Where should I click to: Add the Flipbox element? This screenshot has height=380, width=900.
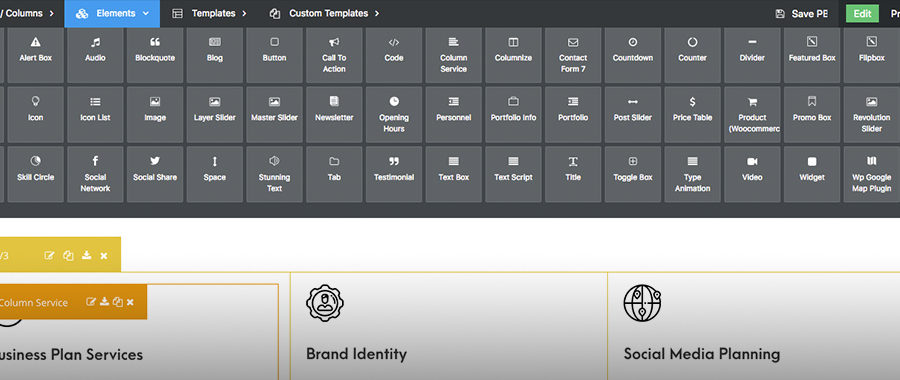(x=871, y=55)
